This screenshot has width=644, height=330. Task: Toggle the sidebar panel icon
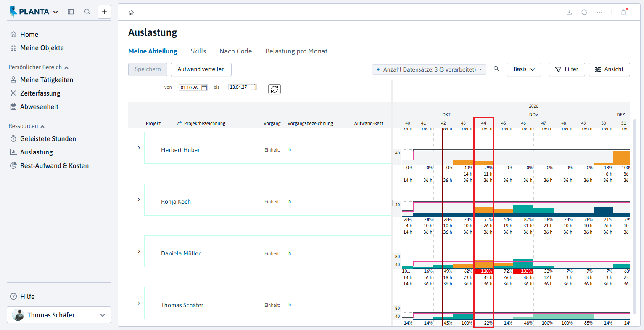click(x=71, y=12)
